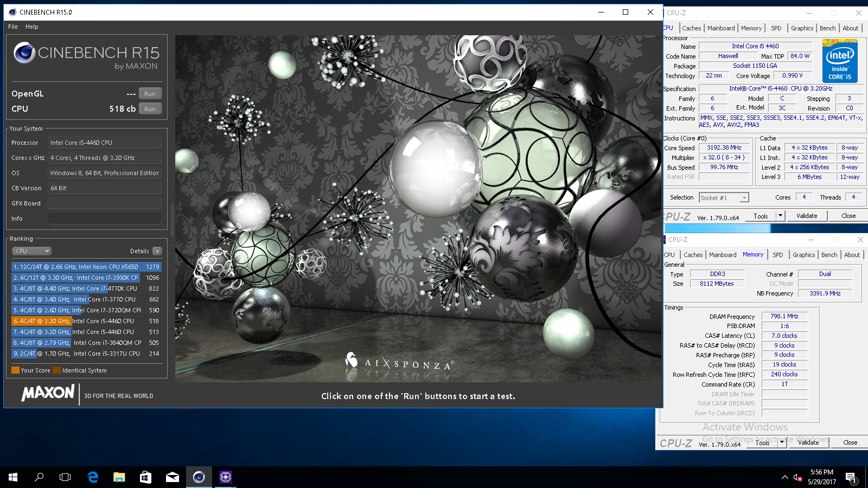
Task: Open Mainboard tab in upper CPU-Z window
Action: click(721, 28)
